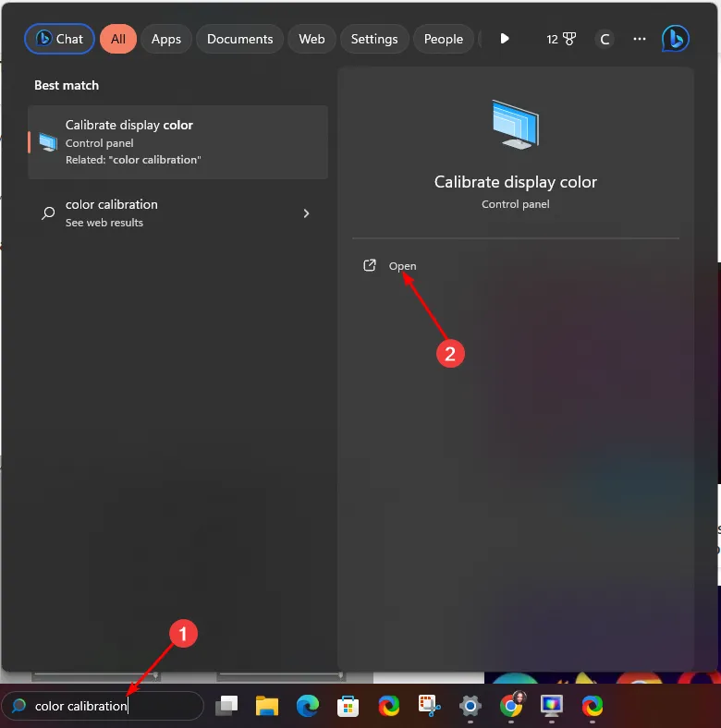This screenshot has width=721, height=728.
Task: Switch to the Web filter
Action: tap(312, 39)
